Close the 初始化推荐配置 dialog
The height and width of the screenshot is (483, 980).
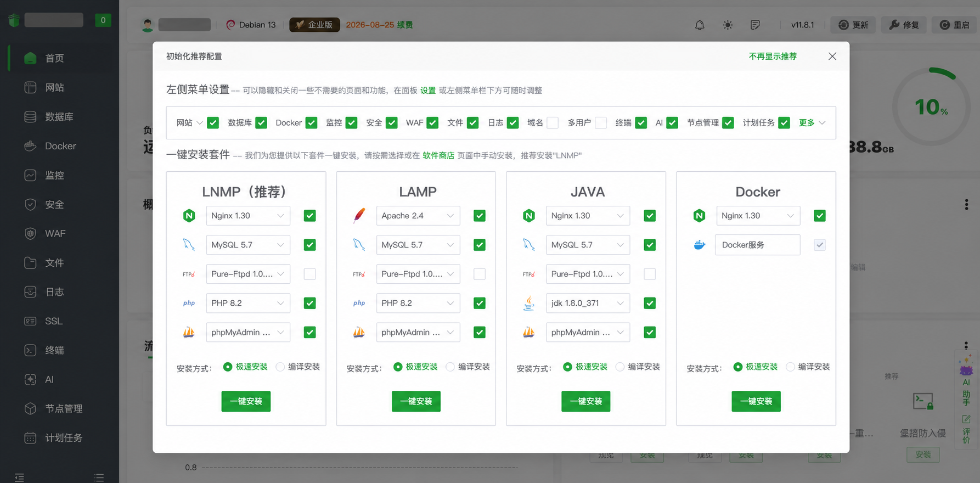tap(832, 56)
